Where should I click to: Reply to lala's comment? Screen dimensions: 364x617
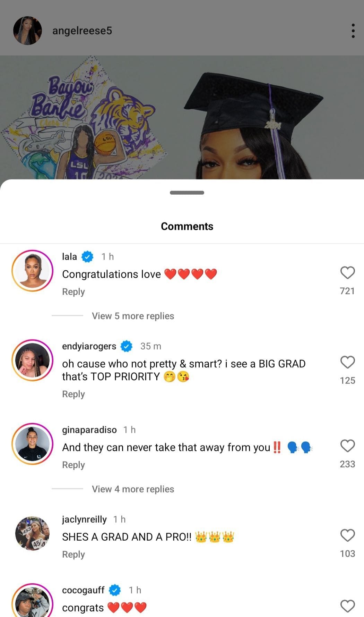click(73, 291)
